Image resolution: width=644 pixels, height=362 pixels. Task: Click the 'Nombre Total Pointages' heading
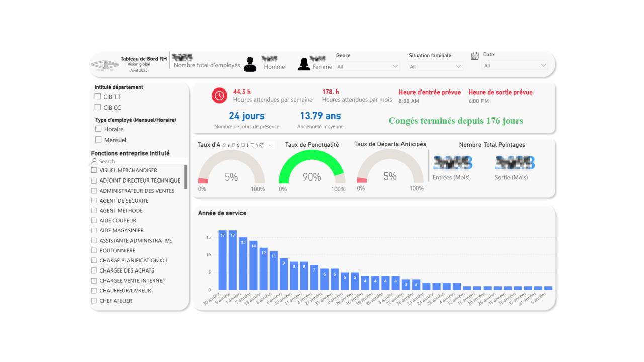[492, 145]
